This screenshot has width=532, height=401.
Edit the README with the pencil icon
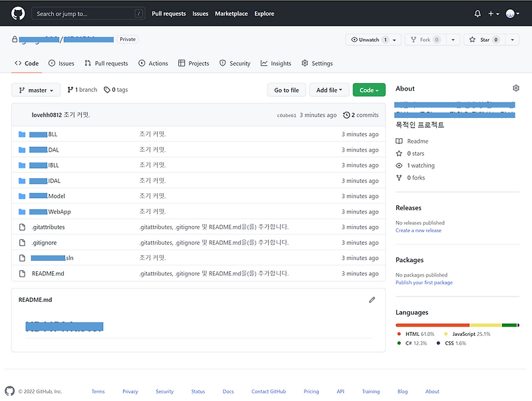pyautogui.click(x=372, y=300)
